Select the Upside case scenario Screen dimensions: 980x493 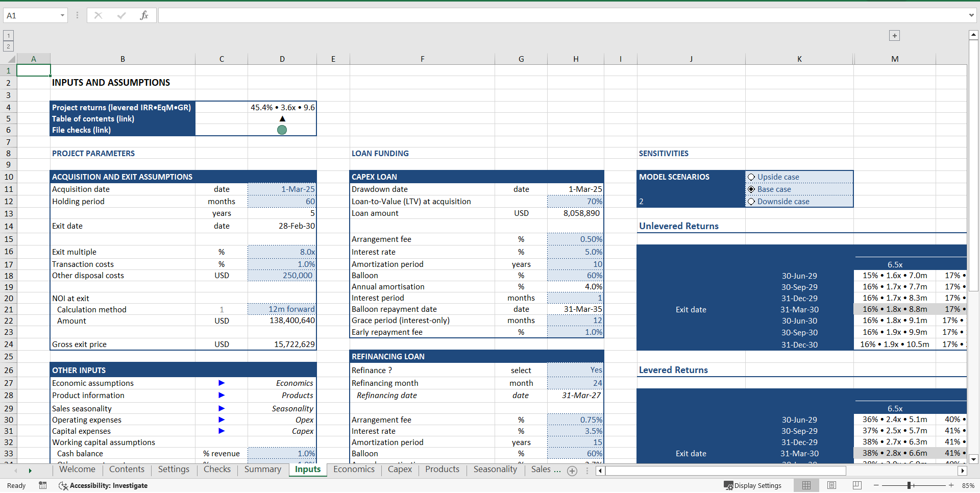(751, 177)
